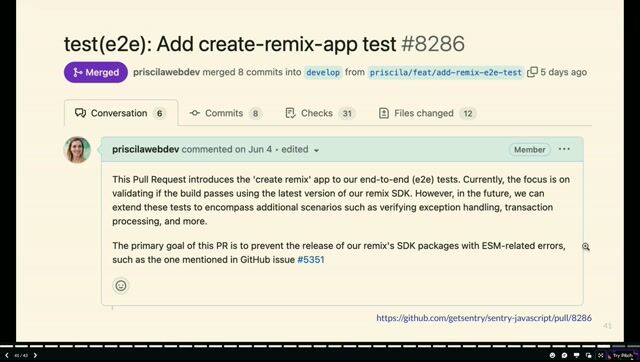Open the emoji reactions icon in presenter bar

coord(552,355)
